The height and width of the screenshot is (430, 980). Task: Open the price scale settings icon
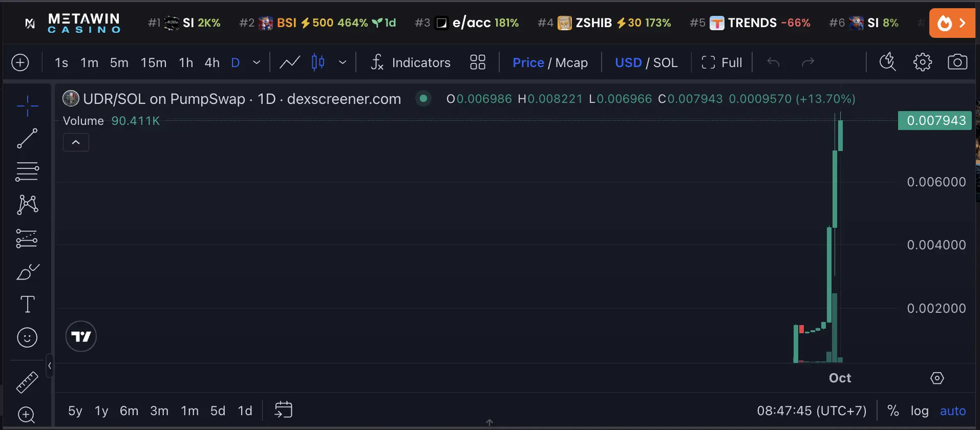click(x=937, y=378)
